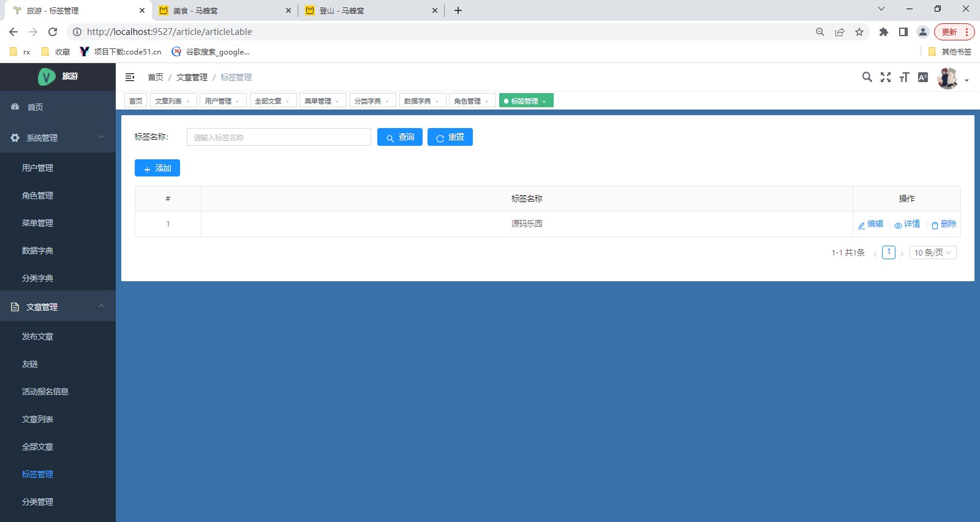This screenshot has width=980, height=522.
Task: Close the 角色管理 view tab
Action: pos(486,102)
